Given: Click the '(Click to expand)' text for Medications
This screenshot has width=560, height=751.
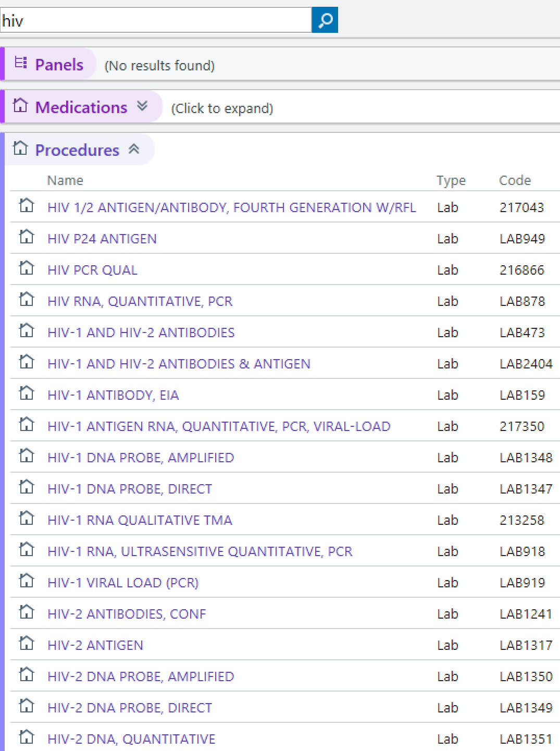Looking at the screenshot, I should click(x=222, y=108).
